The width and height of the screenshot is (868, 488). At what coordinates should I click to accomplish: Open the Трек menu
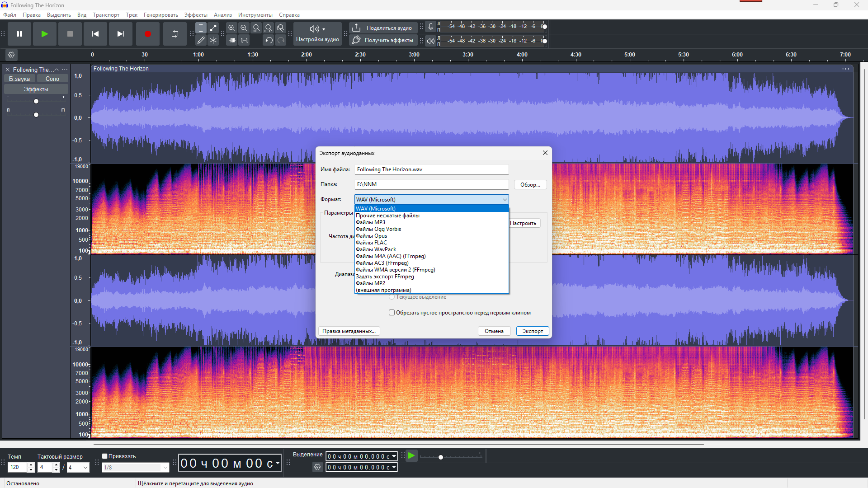coord(132,15)
